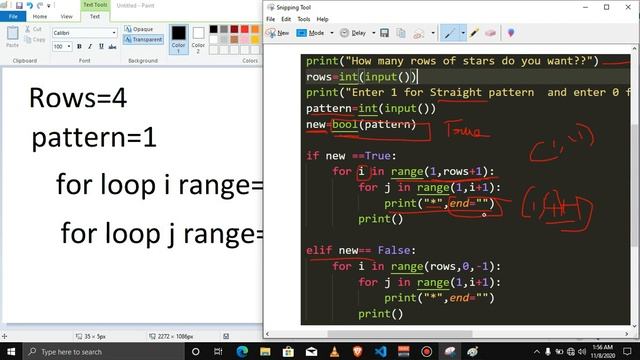Switch to the Home tab in Paint
Image resolution: width=640 pixels, height=360 pixels.
pyautogui.click(x=40, y=16)
